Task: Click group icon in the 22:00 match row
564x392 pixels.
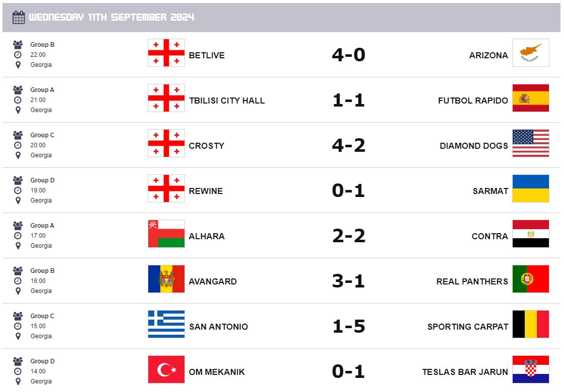Action: (18, 44)
